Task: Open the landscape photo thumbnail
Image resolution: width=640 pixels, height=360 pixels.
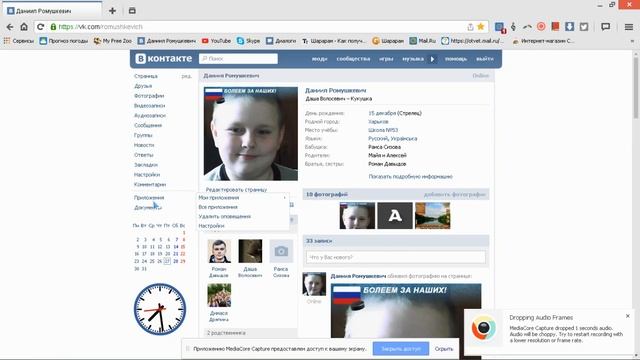Action: [432, 216]
